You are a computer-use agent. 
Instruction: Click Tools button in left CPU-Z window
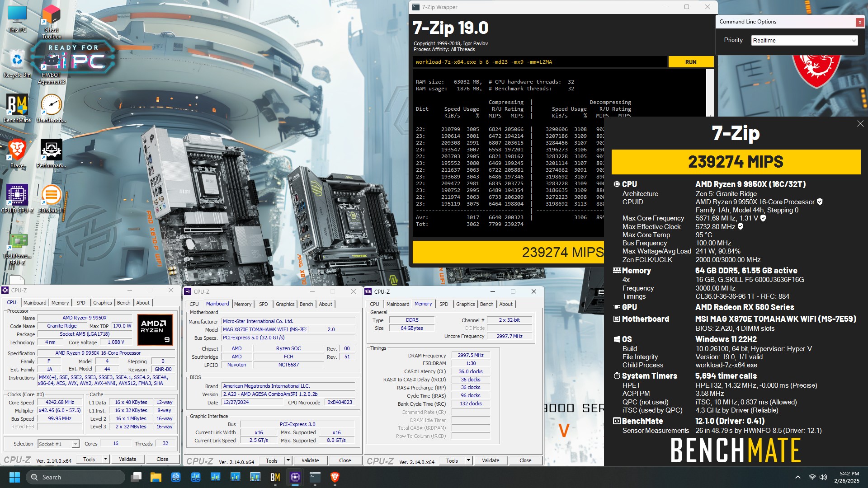tap(89, 460)
